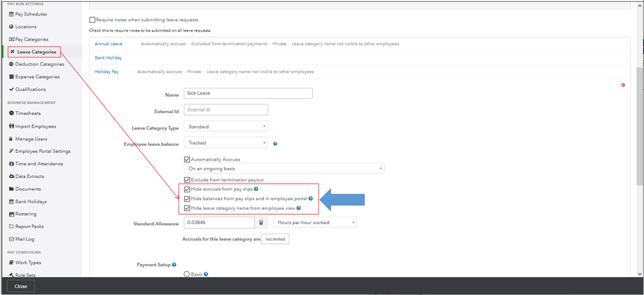Click the Qualifications checkmark icon
This screenshot has height=295, width=644.
pos(12,89)
